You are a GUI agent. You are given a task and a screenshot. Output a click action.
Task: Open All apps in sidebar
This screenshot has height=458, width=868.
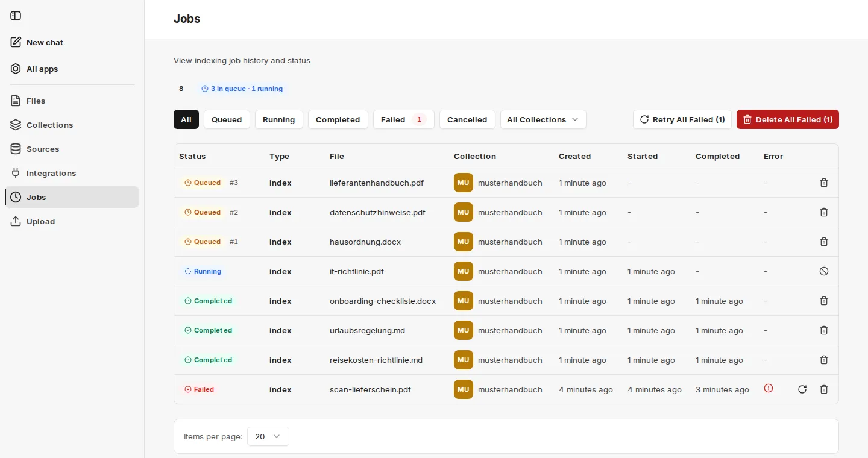click(72, 69)
